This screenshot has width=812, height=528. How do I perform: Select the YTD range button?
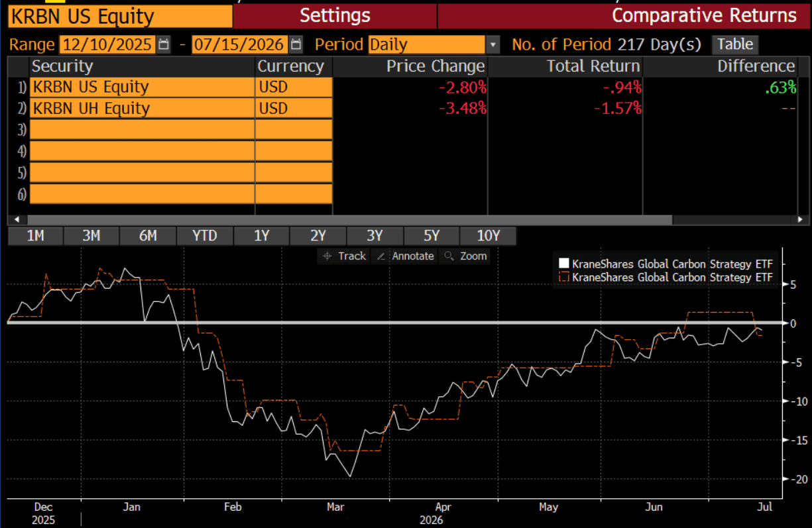(x=205, y=236)
